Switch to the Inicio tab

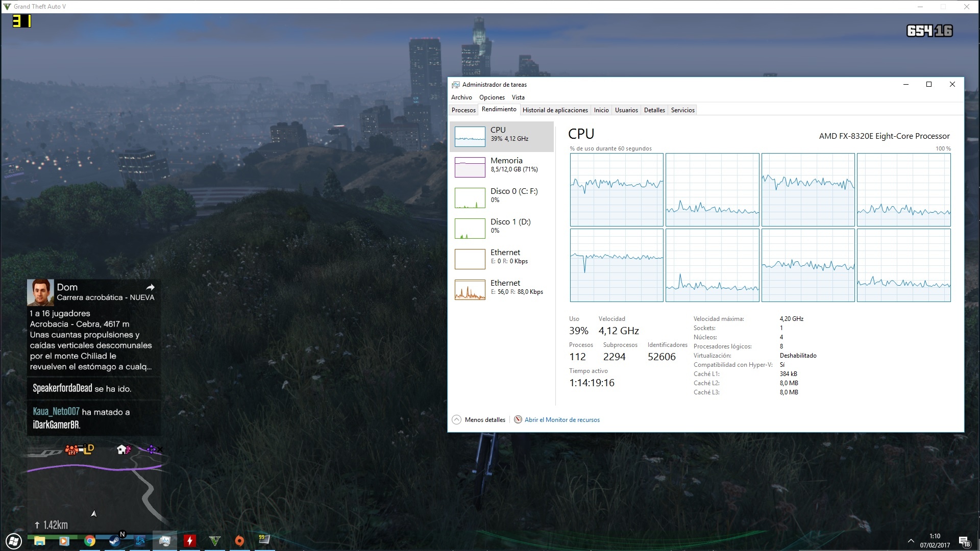pos(601,110)
